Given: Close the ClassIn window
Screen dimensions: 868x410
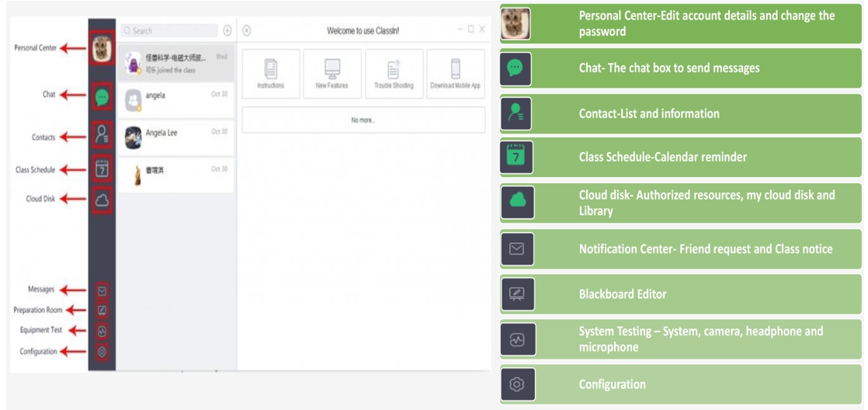Looking at the screenshot, I should (482, 30).
